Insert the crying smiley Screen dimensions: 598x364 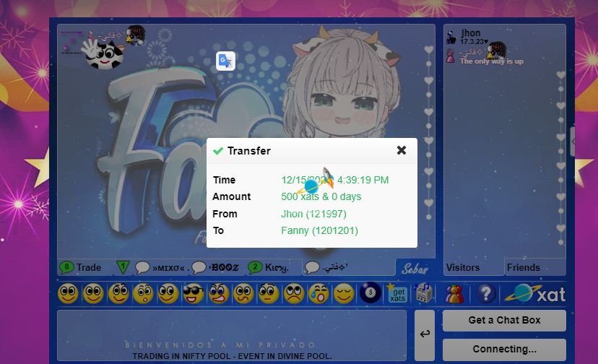click(318, 294)
